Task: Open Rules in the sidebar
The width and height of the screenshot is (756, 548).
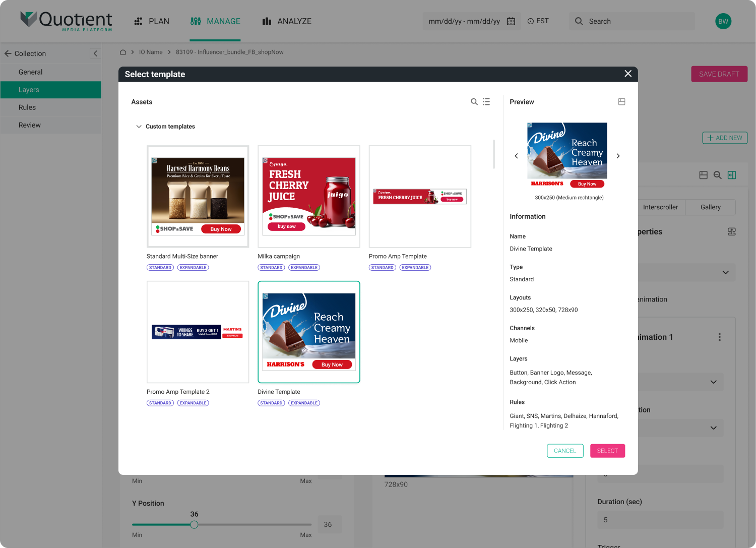Action: point(51,107)
